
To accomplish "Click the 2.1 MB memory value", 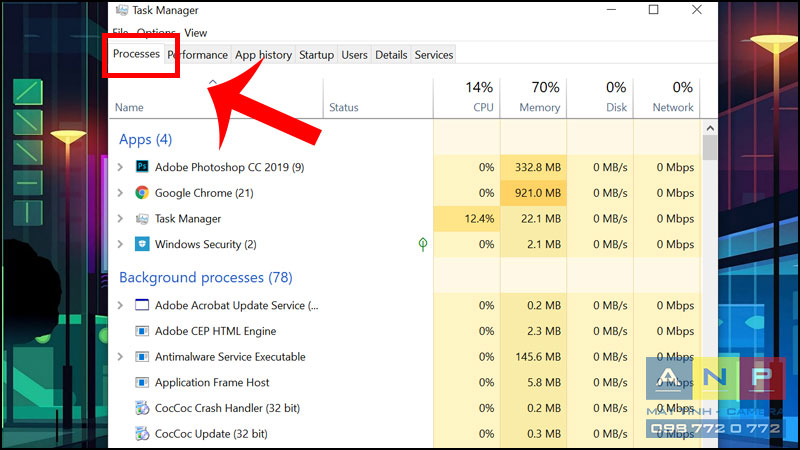I will (x=543, y=244).
